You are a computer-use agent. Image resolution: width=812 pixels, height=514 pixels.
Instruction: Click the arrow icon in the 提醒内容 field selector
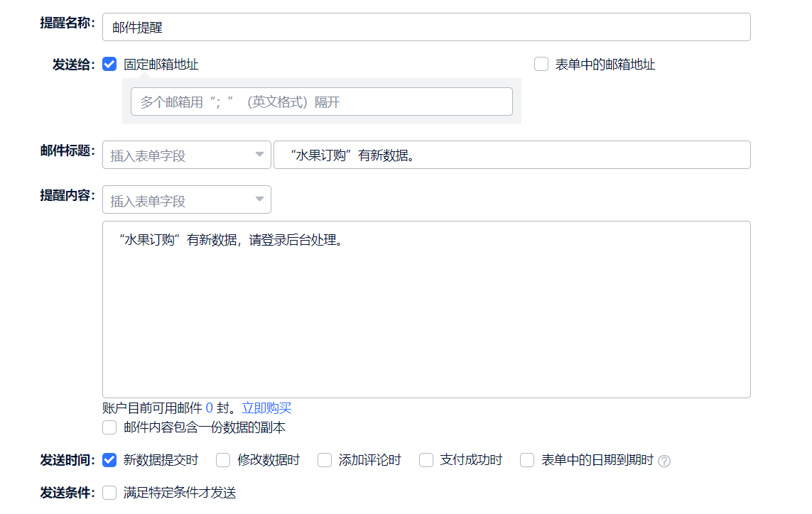tap(259, 200)
